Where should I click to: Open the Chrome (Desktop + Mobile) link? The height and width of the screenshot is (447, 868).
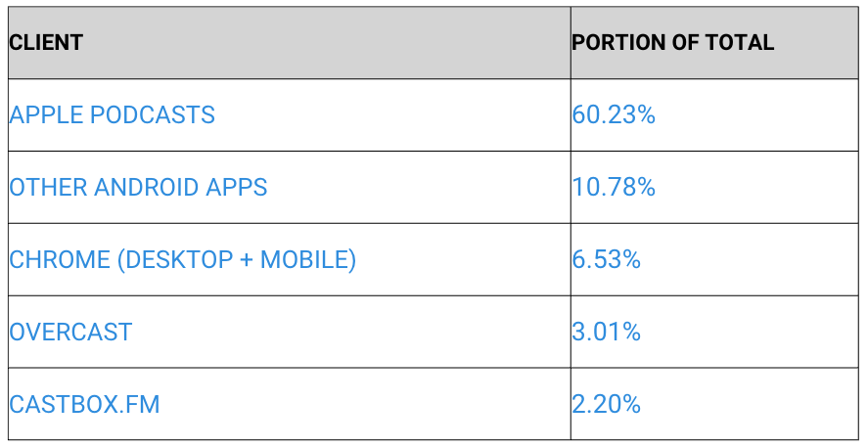[x=182, y=260]
